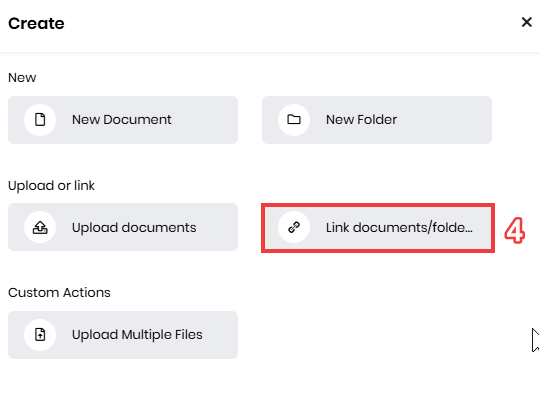Choose the New Document label
539x394 pixels.
pos(121,120)
